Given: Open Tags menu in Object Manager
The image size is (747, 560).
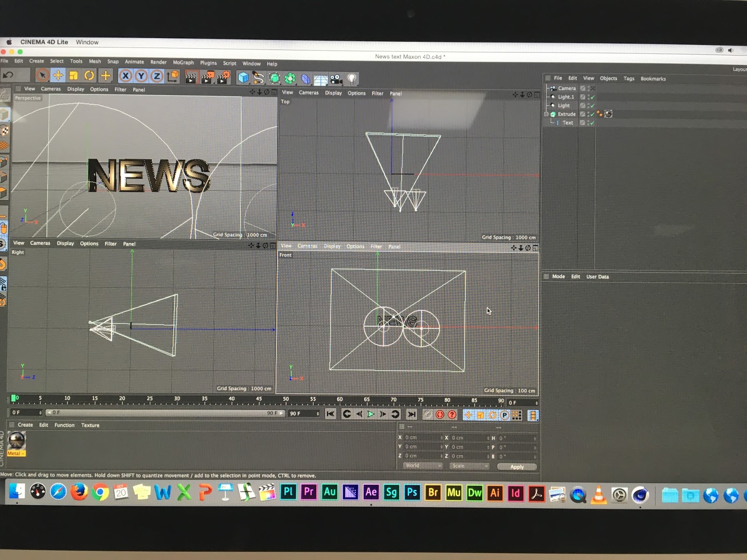Looking at the screenshot, I should point(629,78).
